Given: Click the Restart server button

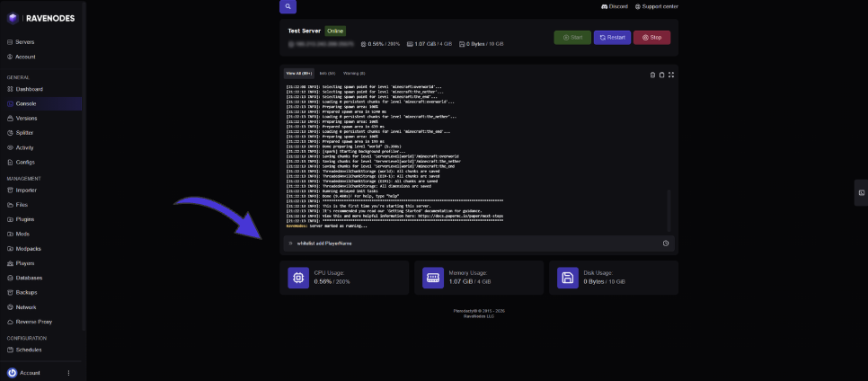Looking at the screenshot, I should pyautogui.click(x=612, y=38).
